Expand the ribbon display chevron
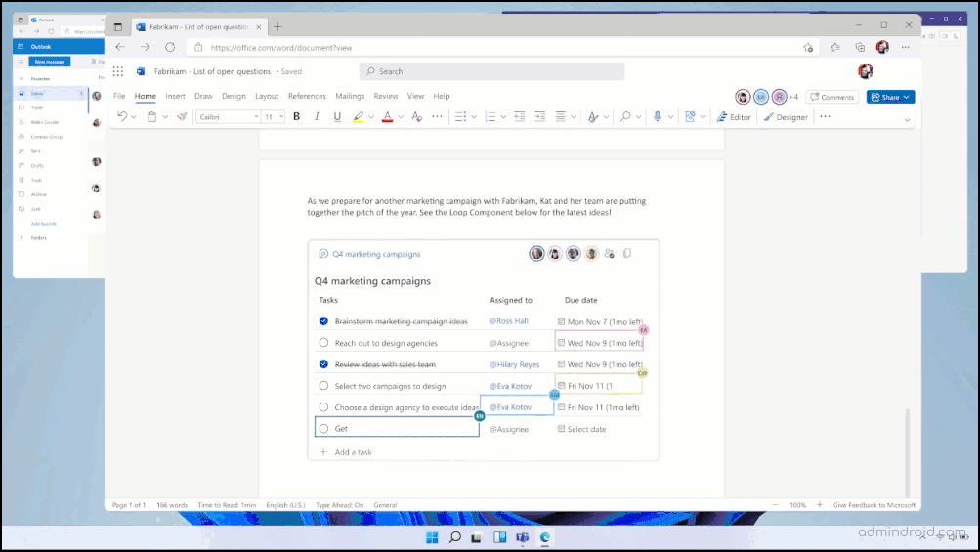The width and height of the screenshot is (980, 552). click(907, 120)
